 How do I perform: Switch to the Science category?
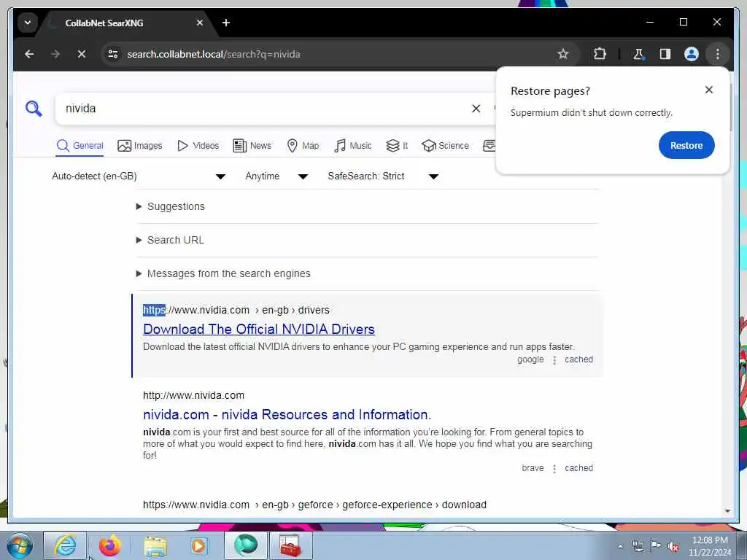coord(445,146)
